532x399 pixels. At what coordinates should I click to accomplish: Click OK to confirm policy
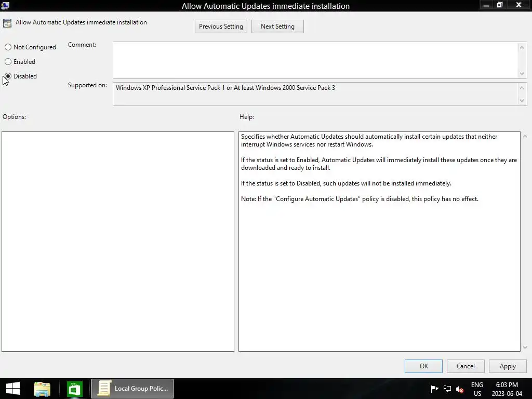pos(423,366)
